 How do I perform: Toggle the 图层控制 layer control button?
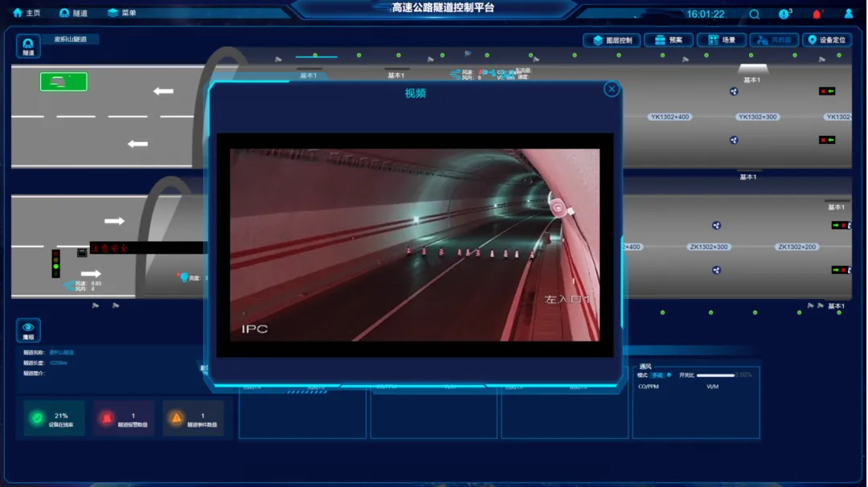[615, 40]
